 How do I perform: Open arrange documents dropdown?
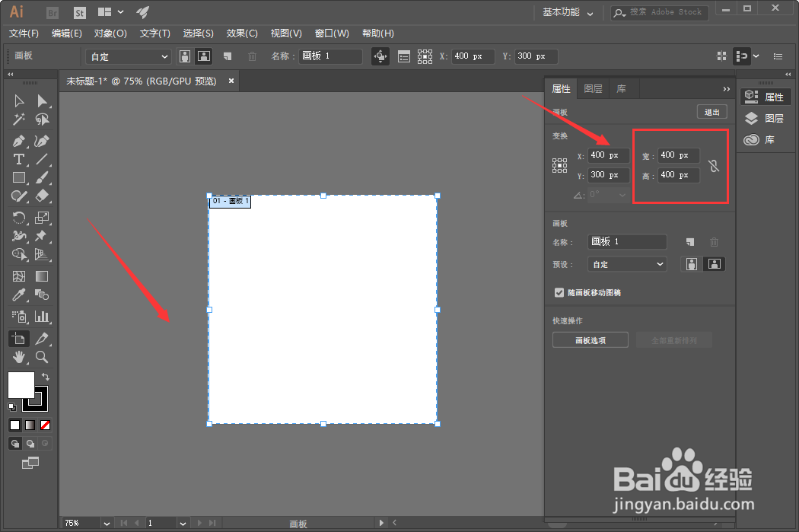pos(110,11)
